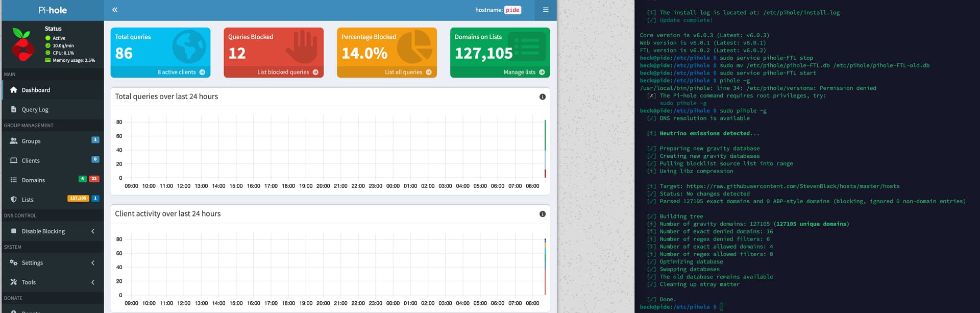
Task: Click 'Swapping databases' line in terminal
Action: (690, 269)
